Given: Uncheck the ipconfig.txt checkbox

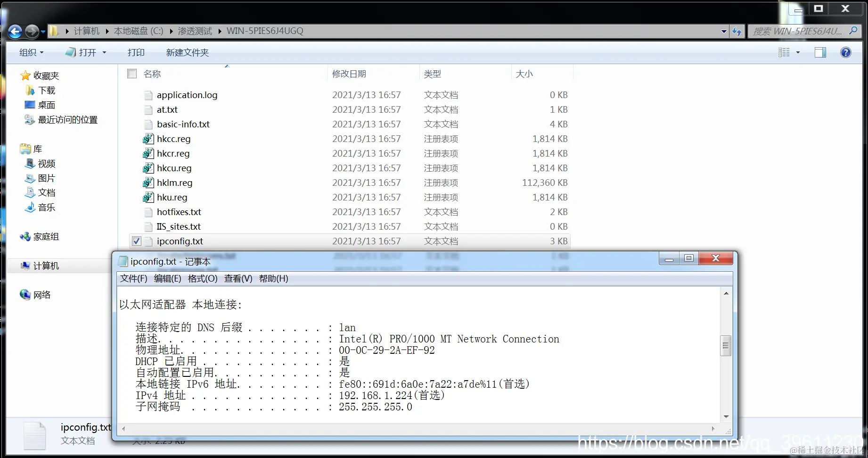Looking at the screenshot, I should [x=137, y=241].
